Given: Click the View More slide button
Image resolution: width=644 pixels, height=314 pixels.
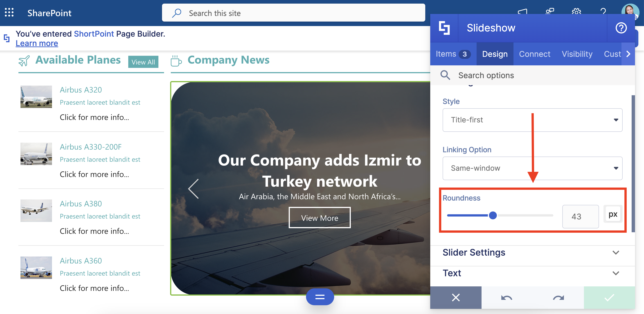Looking at the screenshot, I should [x=320, y=218].
